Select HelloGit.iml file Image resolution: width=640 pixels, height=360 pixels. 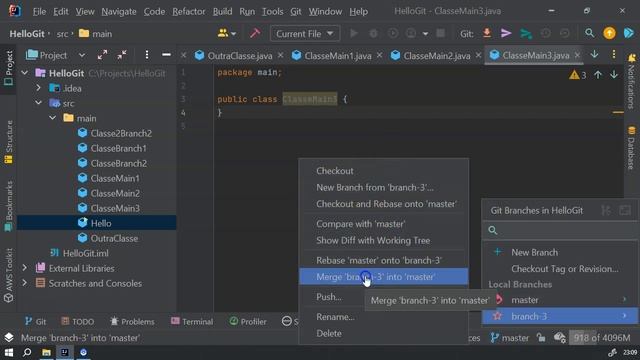point(79,253)
